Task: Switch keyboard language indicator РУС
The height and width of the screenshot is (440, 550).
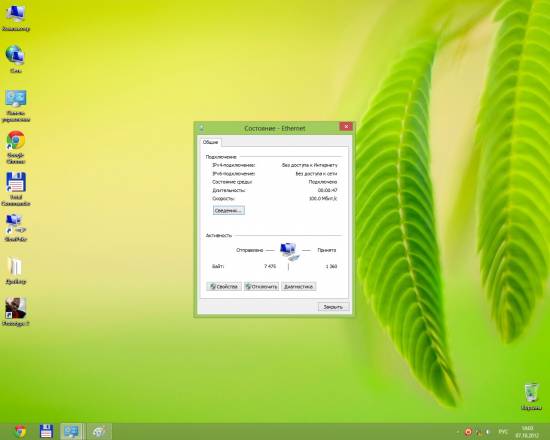Action: pyautogui.click(x=503, y=432)
